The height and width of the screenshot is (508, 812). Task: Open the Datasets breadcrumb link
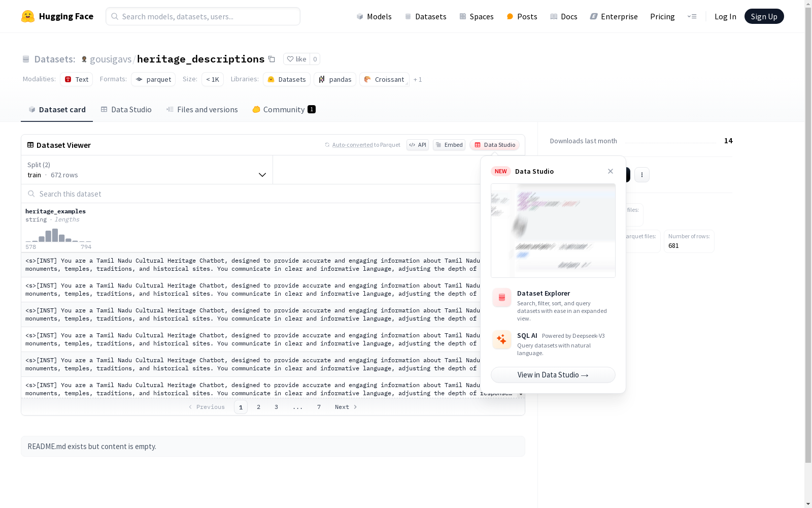54,59
